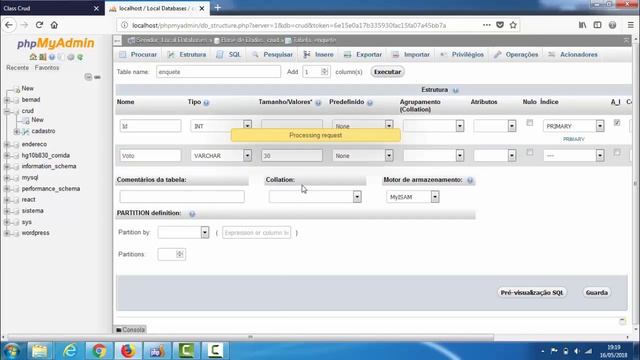Image resolution: width=640 pixels, height=360 pixels.
Task: Click the Add columns number stepper
Action: click(324, 72)
